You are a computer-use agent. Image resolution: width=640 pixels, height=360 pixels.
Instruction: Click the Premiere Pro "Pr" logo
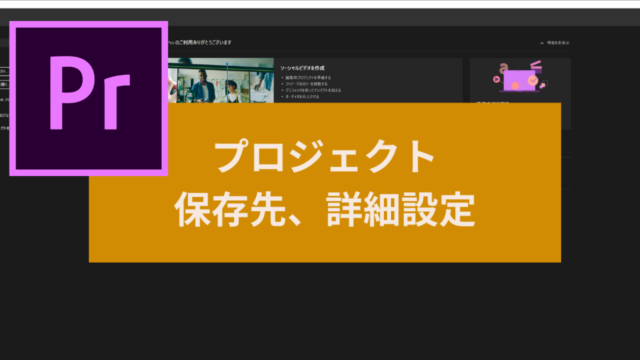(89, 98)
